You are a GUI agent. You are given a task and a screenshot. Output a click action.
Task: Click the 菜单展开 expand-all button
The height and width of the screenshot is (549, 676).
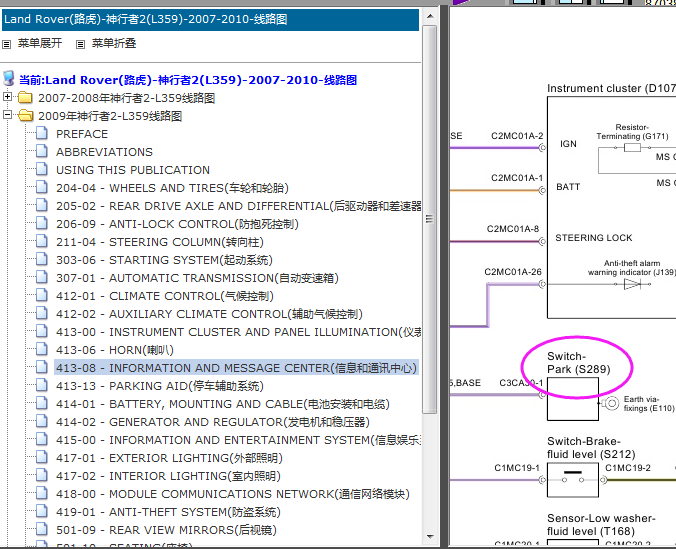pos(40,43)
